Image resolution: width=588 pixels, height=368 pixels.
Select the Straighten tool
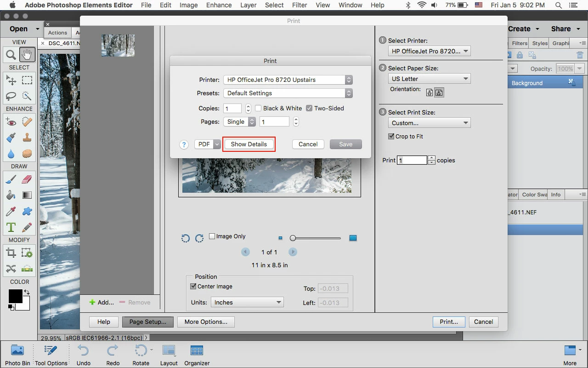pyautogui.click(x=27, y=269)
